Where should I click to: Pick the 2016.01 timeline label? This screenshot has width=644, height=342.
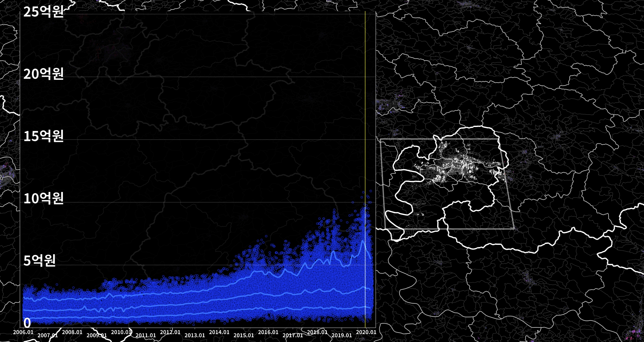click(x=268, y=332)
